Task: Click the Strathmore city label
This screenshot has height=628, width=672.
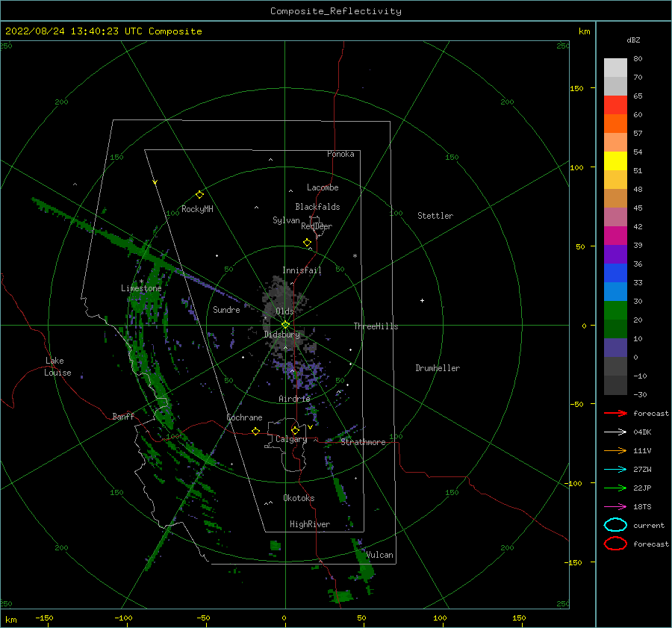Action: pyautogui.click(x=363, y=442)
